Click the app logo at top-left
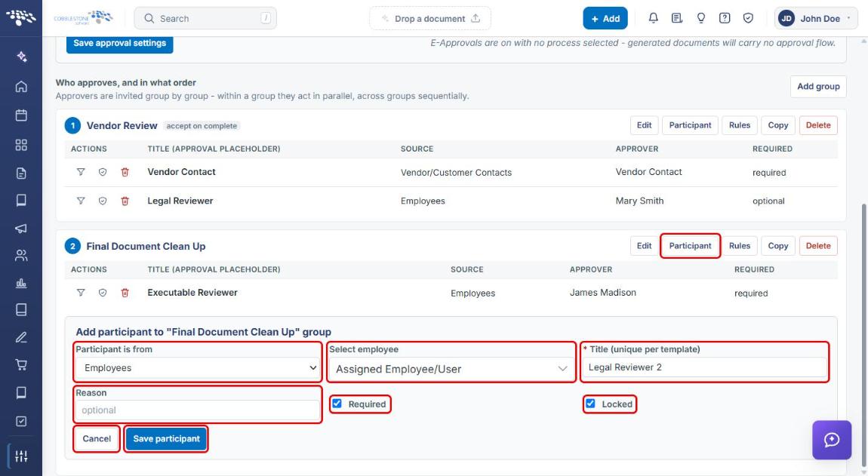868x476 pixels. pos(21,17)
